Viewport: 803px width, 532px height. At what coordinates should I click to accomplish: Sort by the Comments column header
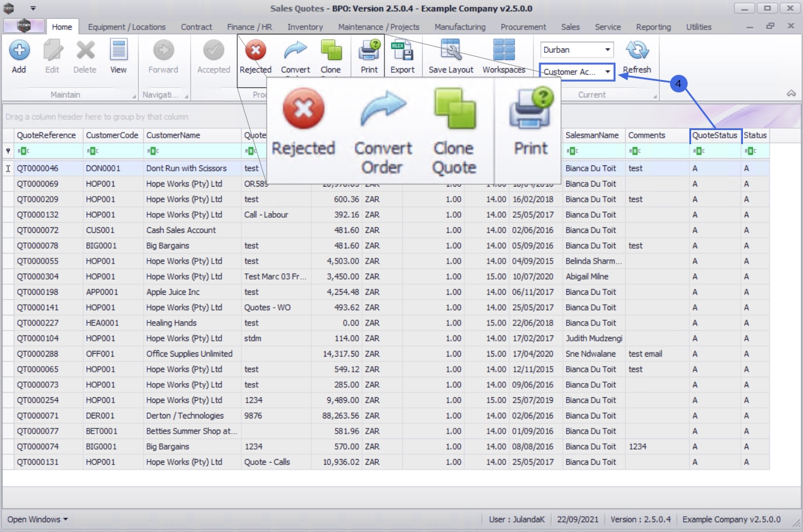(x=657, y=135)
